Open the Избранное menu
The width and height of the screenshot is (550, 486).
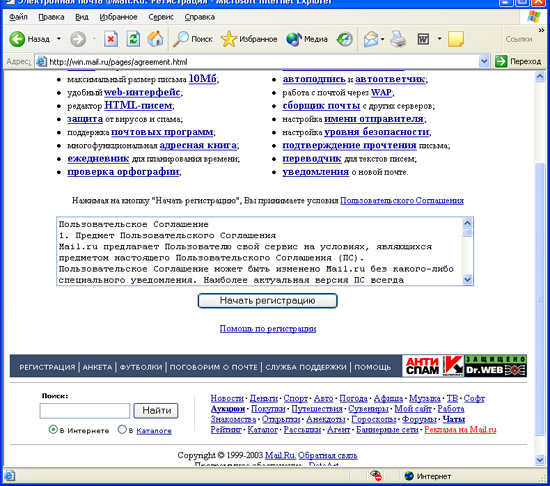pos(118,17)
